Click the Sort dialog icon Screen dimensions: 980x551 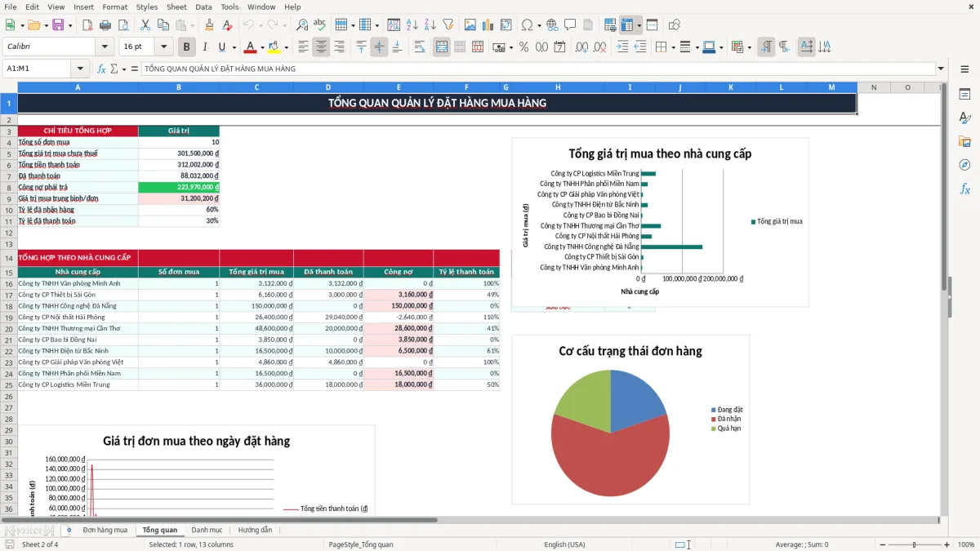[x=394, y=25]
